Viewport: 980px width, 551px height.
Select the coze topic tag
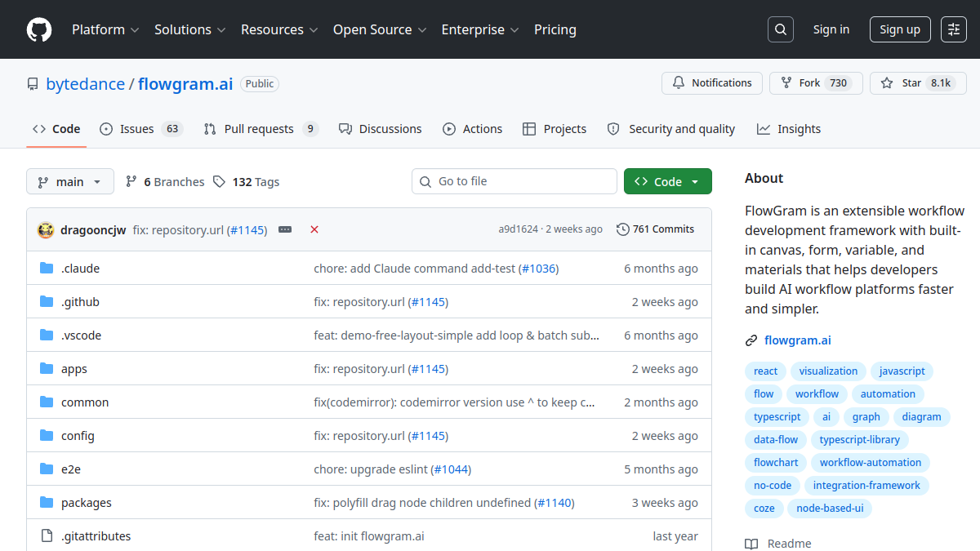pos(764,509)
